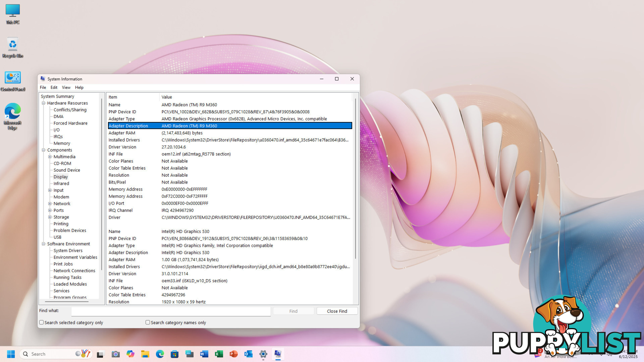Open Microsoft Store from taskbar
This screenshot has height=362, width=644.
tap(174, 354)
